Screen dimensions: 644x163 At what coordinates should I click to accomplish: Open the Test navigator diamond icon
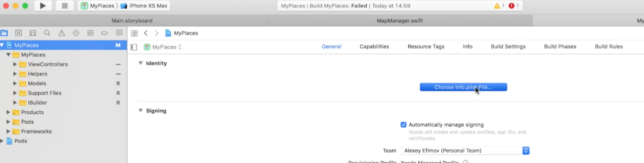point(76,33)
